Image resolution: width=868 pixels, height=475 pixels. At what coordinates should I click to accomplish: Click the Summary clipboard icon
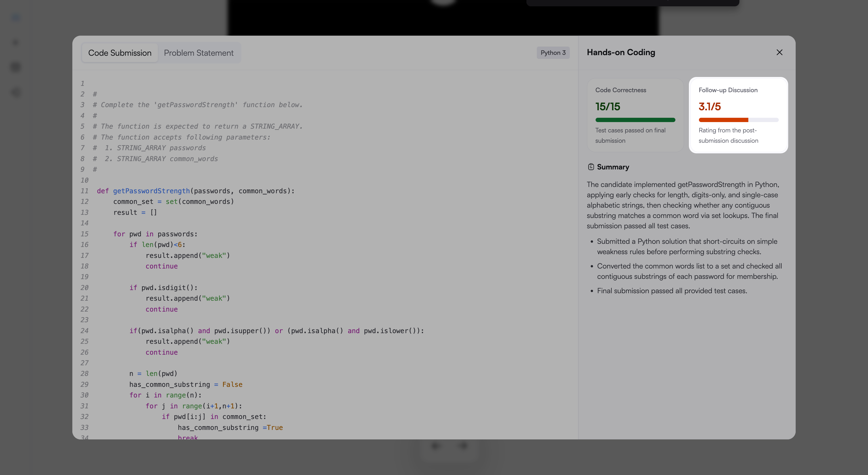tap(591, 167)
